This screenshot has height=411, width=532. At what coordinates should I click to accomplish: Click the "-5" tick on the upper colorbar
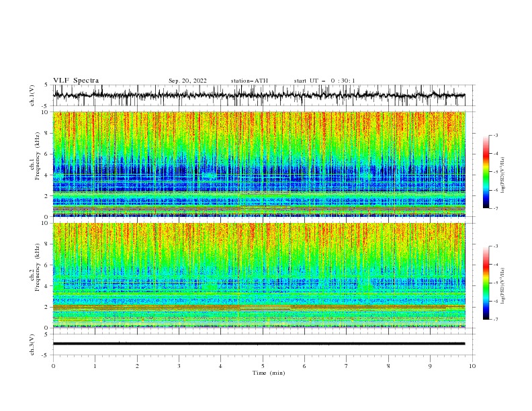click(x=496, y=172)
